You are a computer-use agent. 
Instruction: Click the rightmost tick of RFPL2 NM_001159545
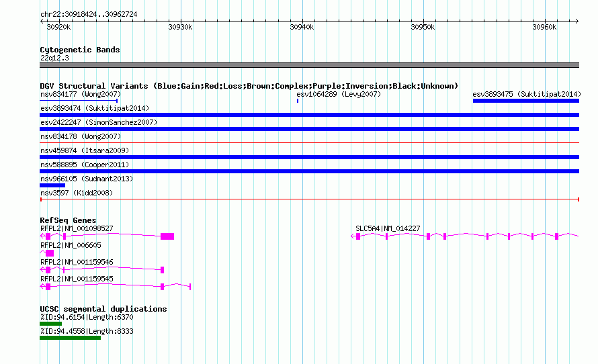point(190,287)
